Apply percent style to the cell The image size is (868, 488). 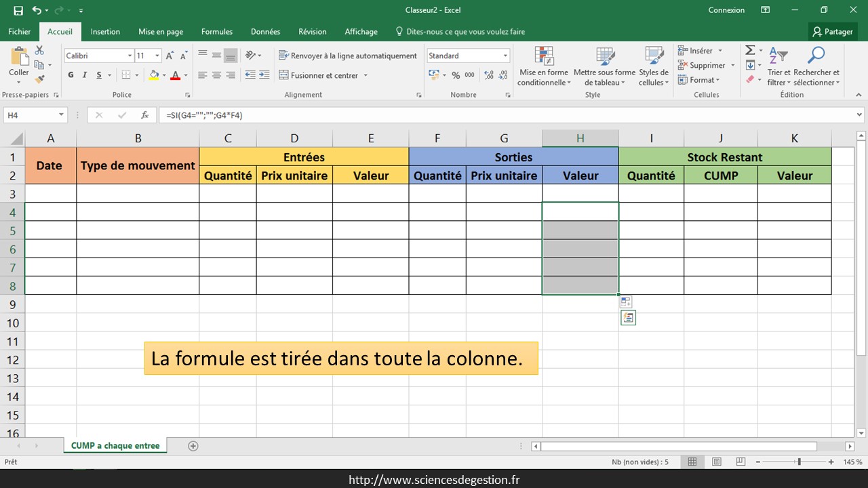pyautogui.click(x=456, y=75)
